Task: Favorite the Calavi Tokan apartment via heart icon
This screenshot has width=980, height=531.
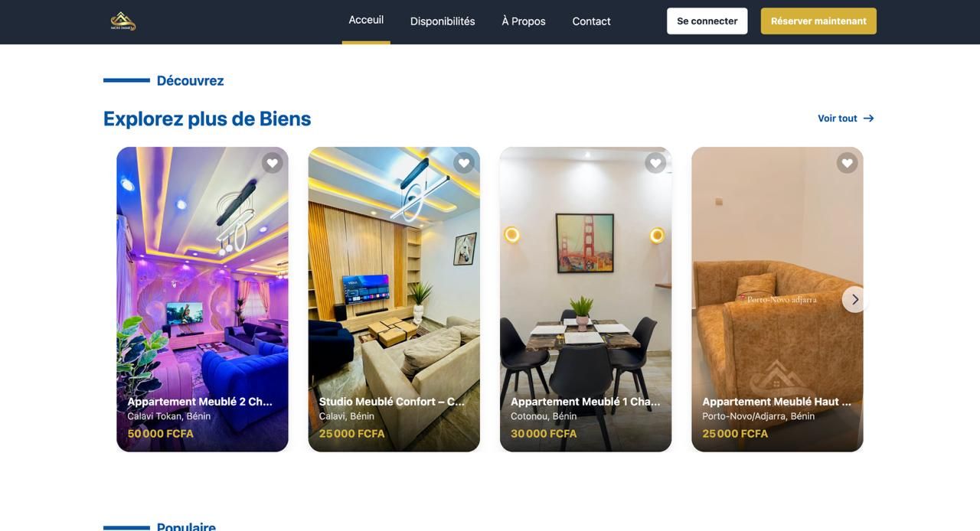Action: [x=272, y=163]
